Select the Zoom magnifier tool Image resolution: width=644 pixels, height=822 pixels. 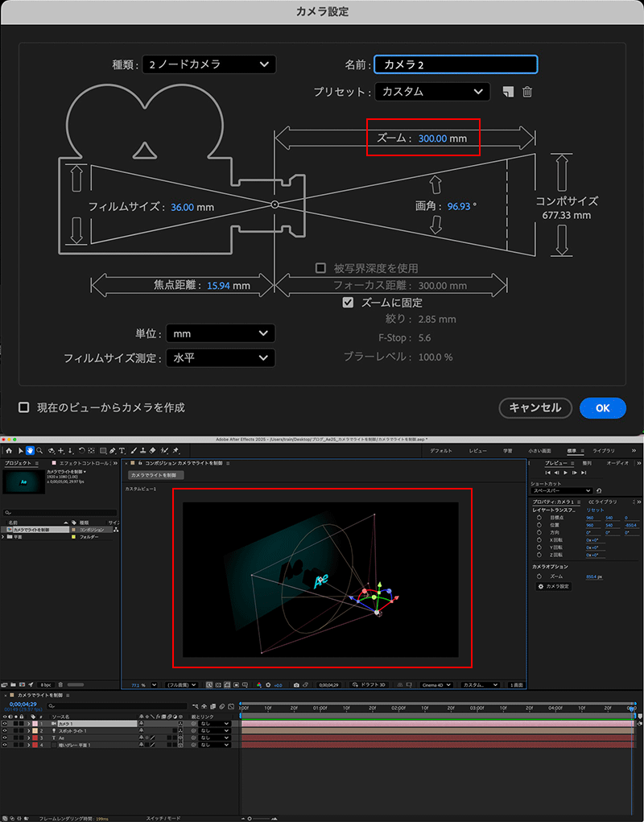[x=40, y=451]
